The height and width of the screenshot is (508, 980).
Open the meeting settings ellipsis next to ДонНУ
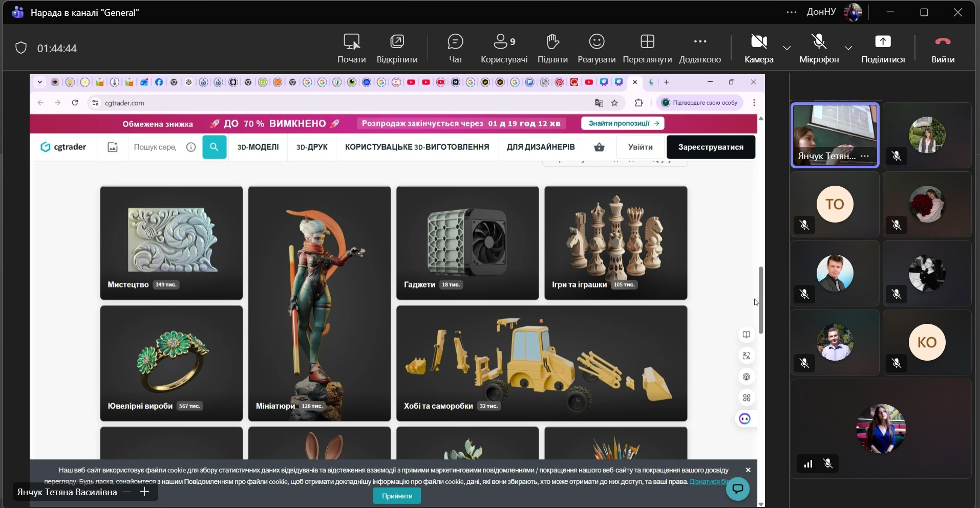pos(791,12)
